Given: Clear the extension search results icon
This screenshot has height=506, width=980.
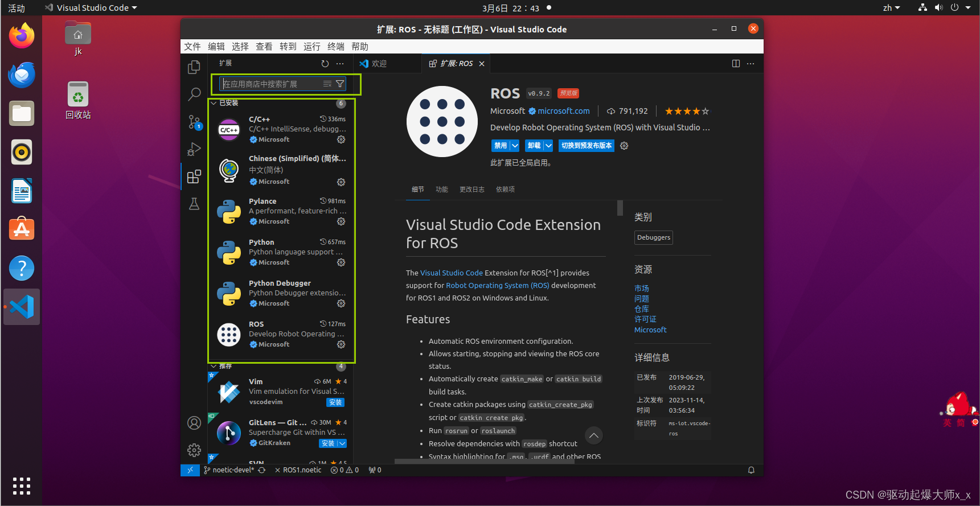Looking at the screenshot, I should click(x=327, y=84).
